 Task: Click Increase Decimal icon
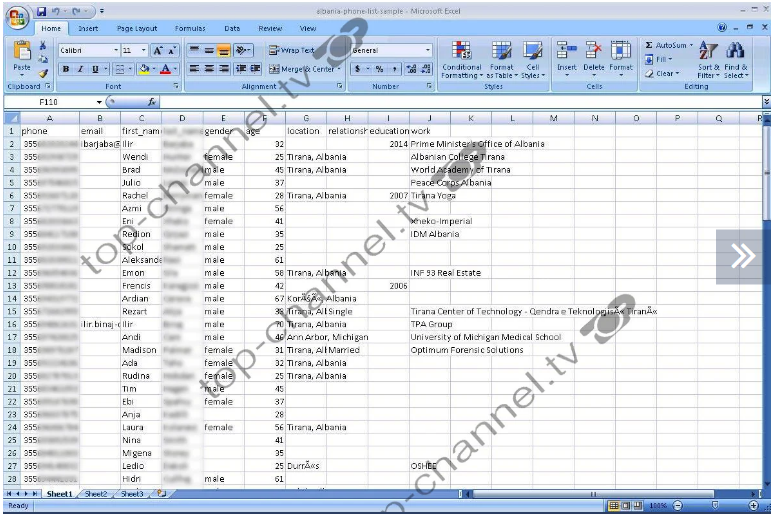point(412,69)
